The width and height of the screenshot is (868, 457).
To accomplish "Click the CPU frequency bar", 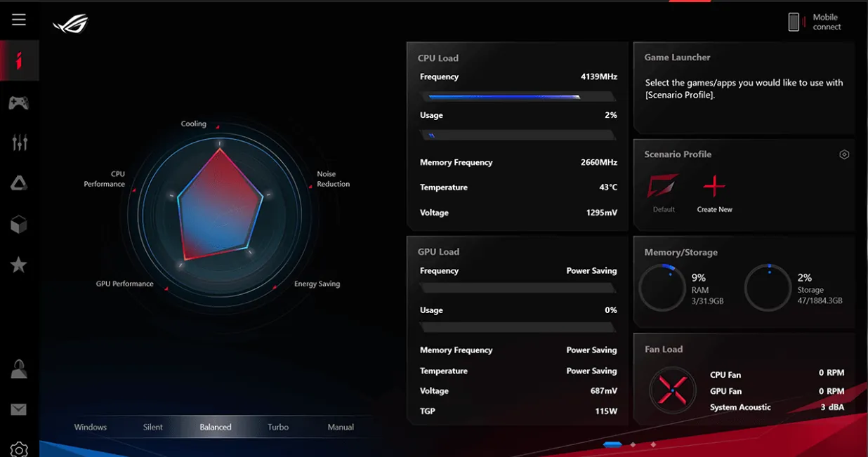I will 518,96.
